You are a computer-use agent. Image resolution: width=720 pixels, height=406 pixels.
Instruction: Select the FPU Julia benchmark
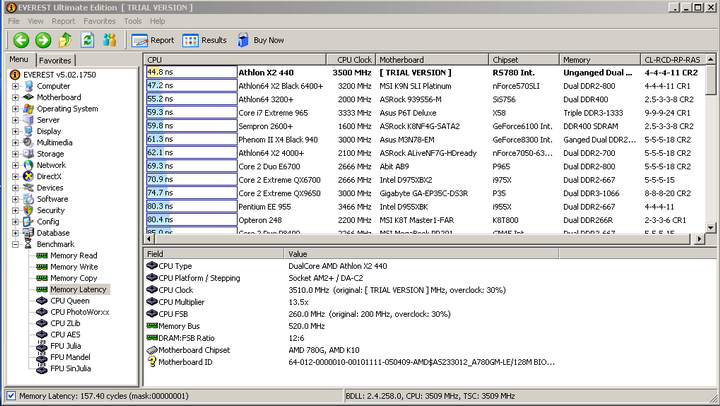click(68, 345)
